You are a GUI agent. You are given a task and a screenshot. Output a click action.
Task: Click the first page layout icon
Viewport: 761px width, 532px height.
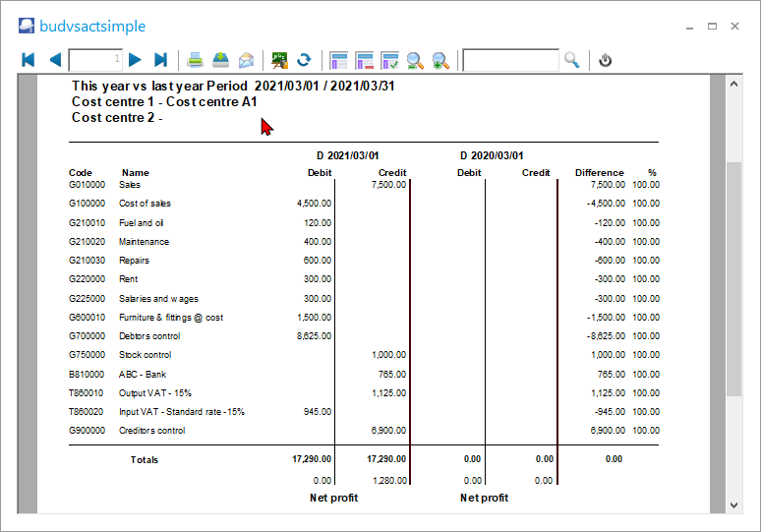pos(339,60)
